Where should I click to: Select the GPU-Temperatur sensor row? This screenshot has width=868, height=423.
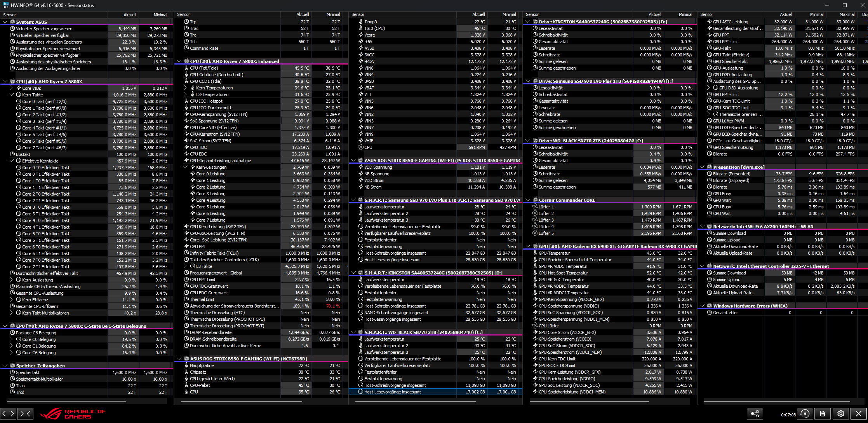(x=554, y=253)
